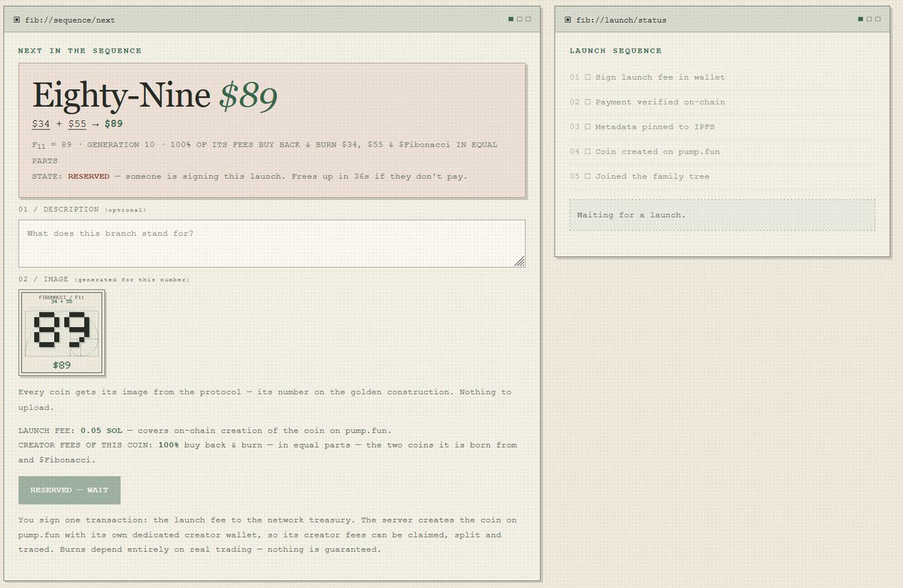Screen dimensions: 903x588
Task: Toggle the Metadata pinned to IPFS checkbox
Action: point(588,127)
